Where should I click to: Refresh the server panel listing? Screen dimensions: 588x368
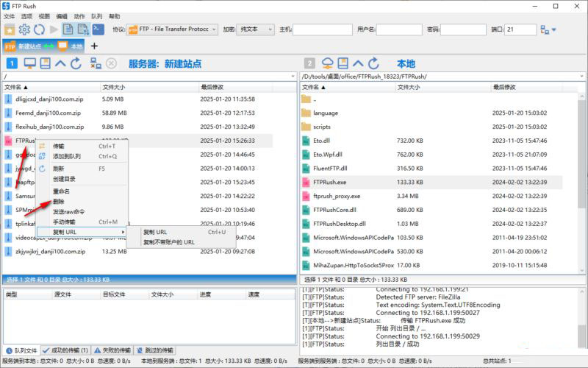coord(76,63)
